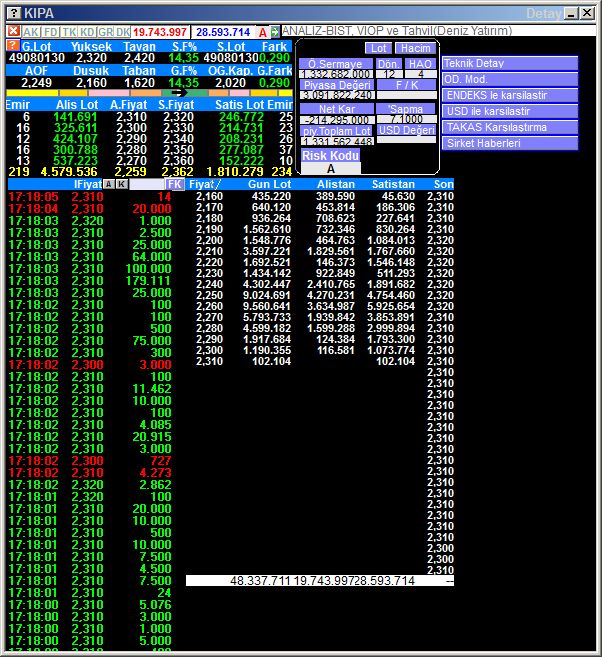Click the red A icon in the toolbar
Image resolution: width=602 pixels, height=657 pixels.
(263, 32)
